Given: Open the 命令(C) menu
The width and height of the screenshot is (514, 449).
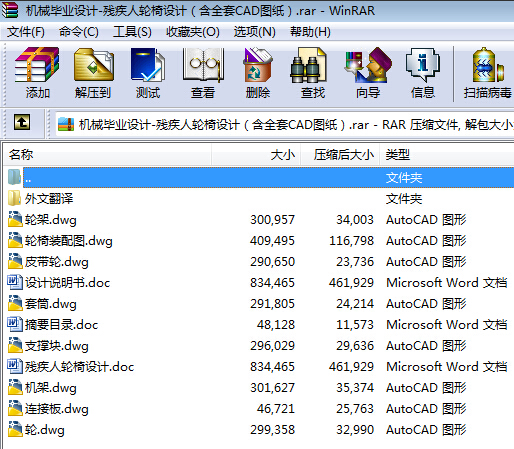Looking at the screenshot, I should click(79, 32).
